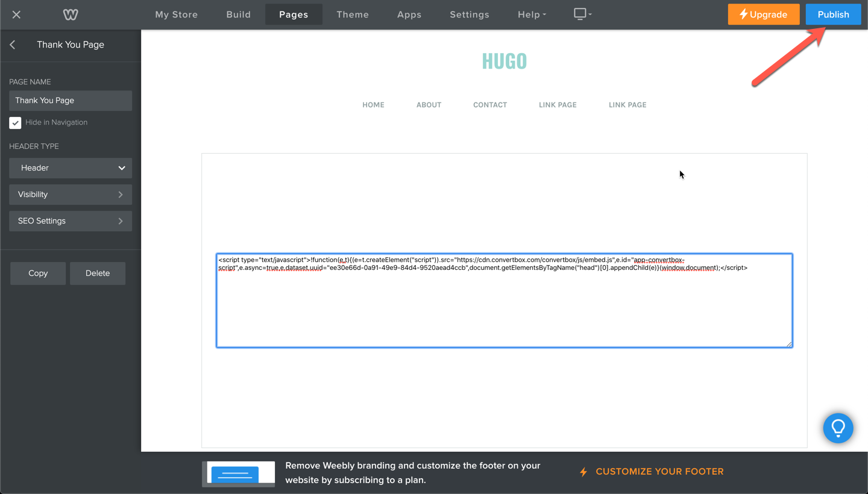Open the lightbulb help tips button
Screen dimensions: 868x494
coord(838,428)
